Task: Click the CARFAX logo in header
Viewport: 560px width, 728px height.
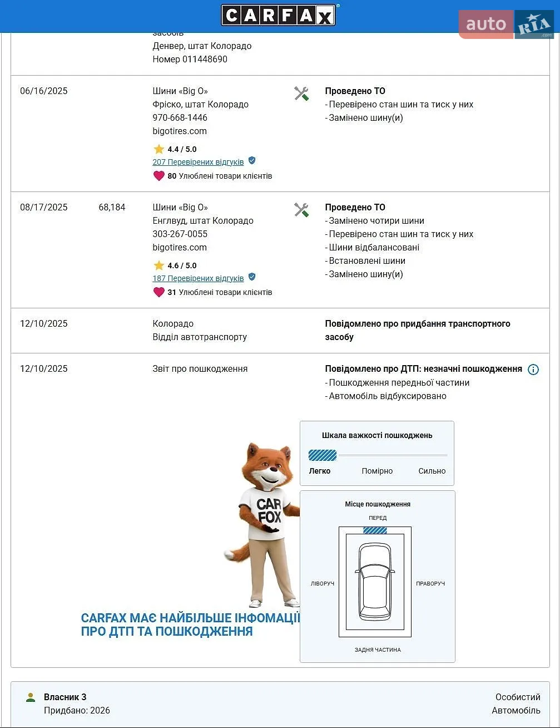Action: (x=278, y=15)
